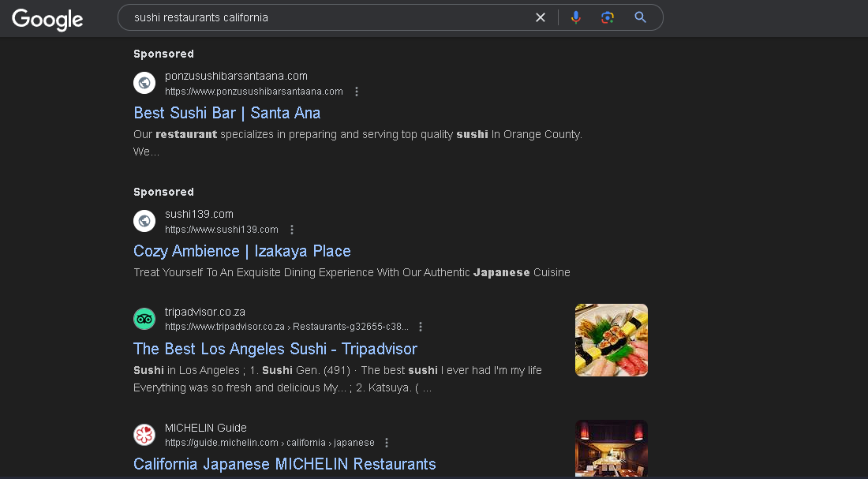Click globe favicon for sushi139.com
This screenshot has height=479, width=868.
144,221
